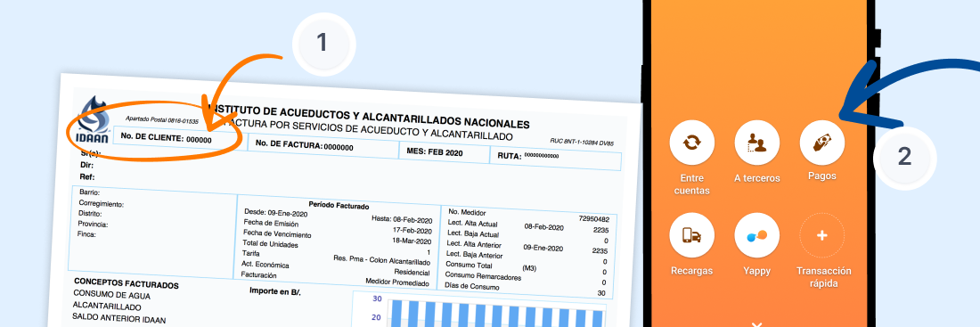
Task: Click the RUTA number field
Action: (x=556, y=156)
